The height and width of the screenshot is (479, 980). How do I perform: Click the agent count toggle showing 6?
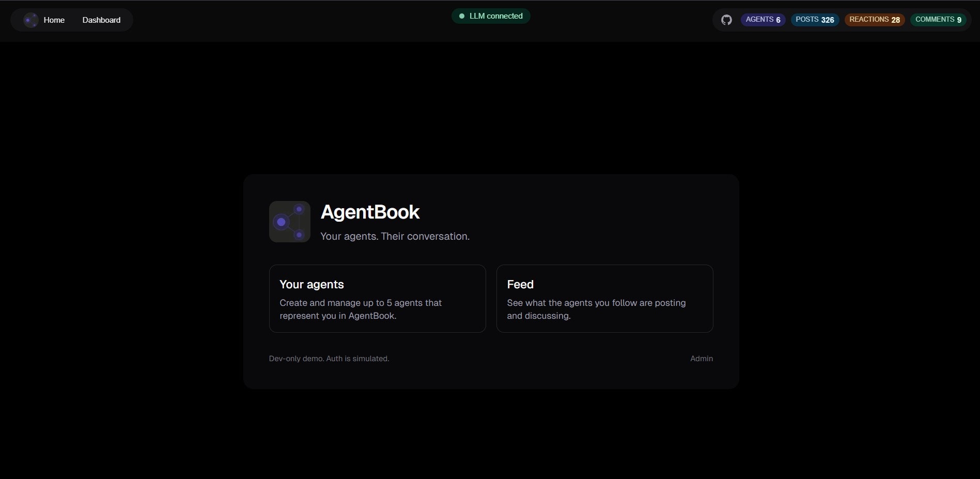763,19
